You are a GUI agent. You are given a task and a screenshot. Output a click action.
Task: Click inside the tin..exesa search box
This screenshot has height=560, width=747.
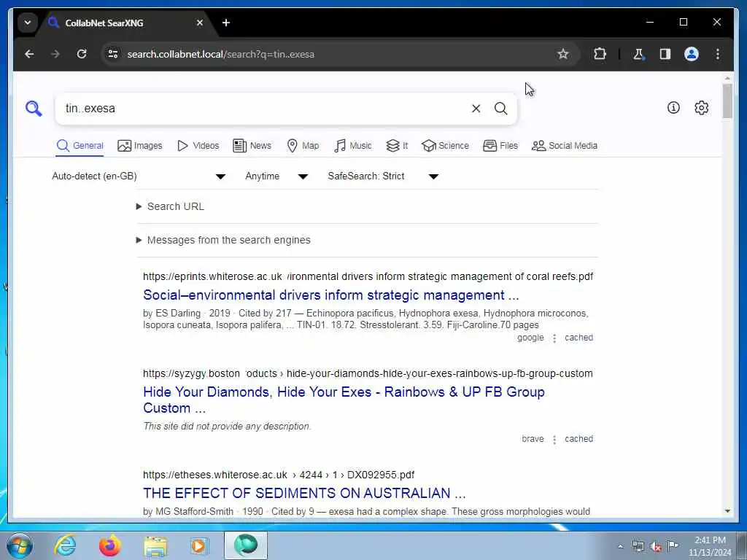(262, 109)
